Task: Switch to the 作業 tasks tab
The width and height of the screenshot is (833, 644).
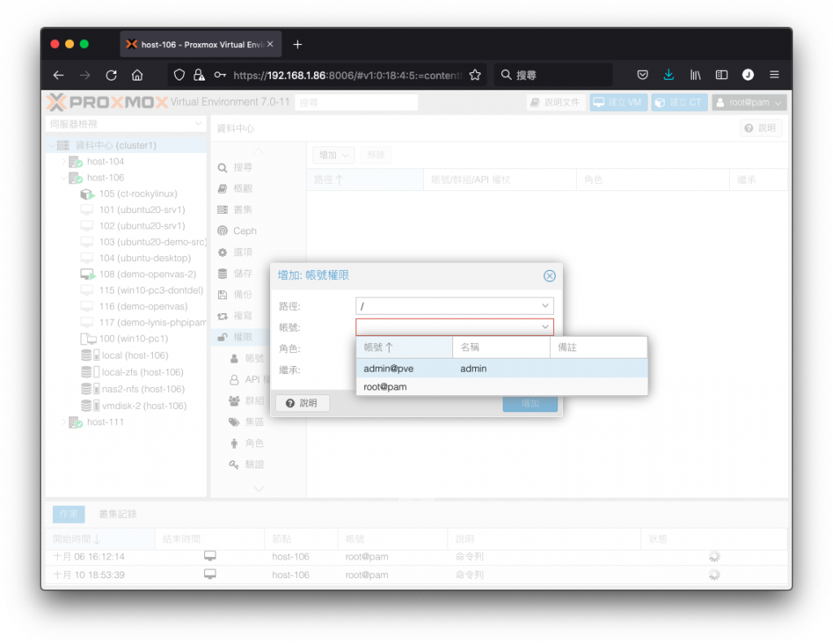Action: click(68, 514)
